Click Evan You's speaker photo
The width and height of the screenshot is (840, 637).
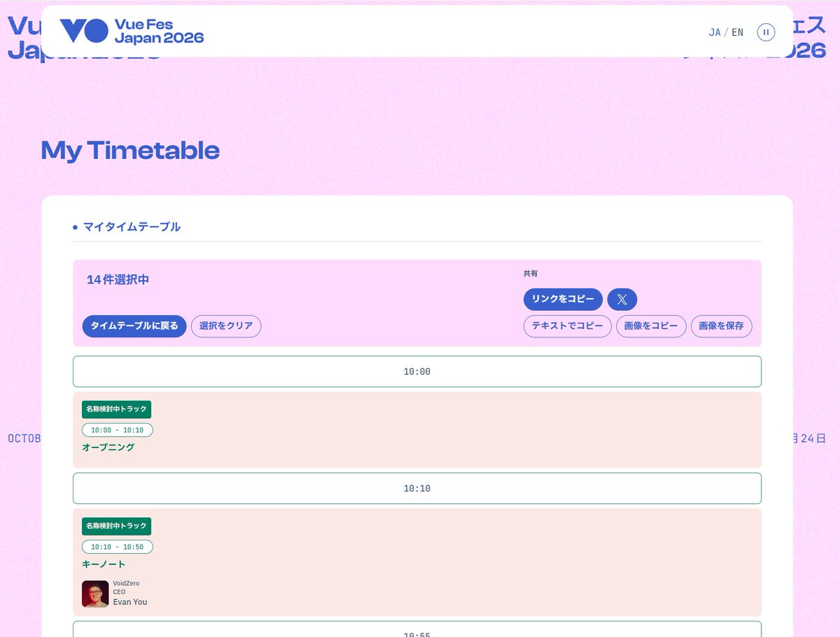coord(95,594)
